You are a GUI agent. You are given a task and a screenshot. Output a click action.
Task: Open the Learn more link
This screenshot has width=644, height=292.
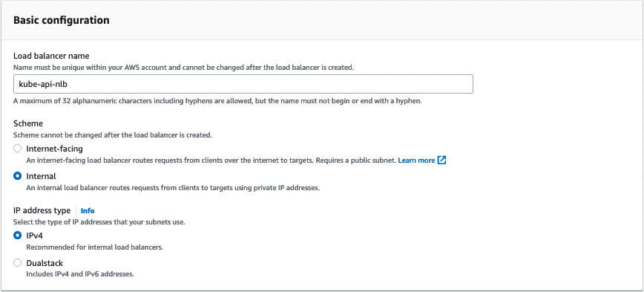[x=416, y=160]
